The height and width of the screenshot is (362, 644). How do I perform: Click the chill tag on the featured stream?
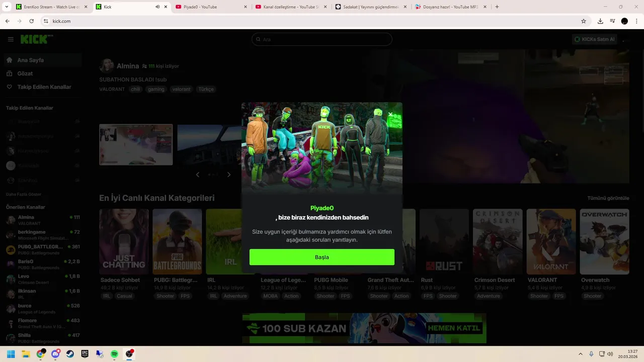(x=135, y=89)
